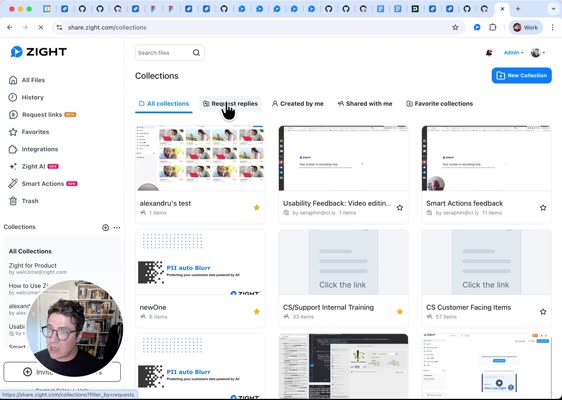Click the notifications bell icon
562x400 pixels.
[489, 53]
